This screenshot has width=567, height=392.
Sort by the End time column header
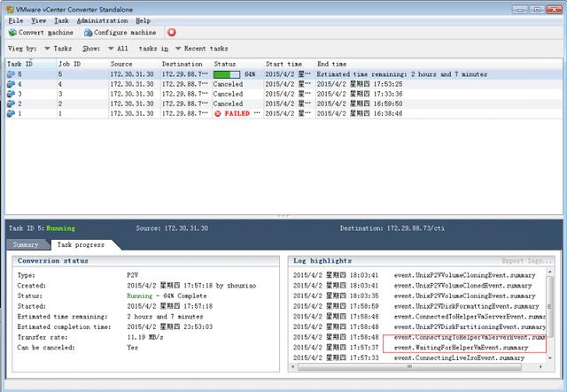439,64
